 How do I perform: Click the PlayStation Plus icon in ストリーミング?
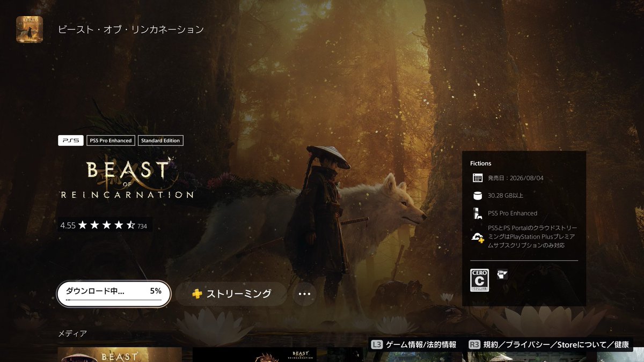tap(197, 294)
